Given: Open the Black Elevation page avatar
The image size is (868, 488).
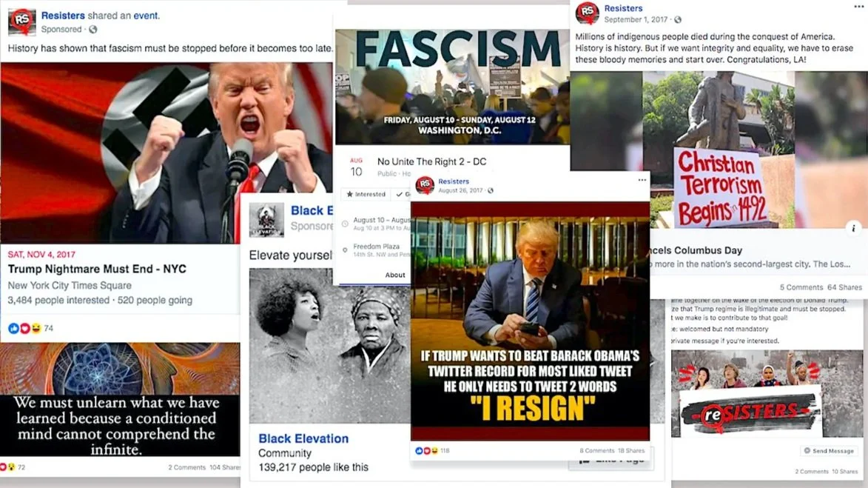Looking at the screenshot, I should pyautogui.click(x=267, y=219).
